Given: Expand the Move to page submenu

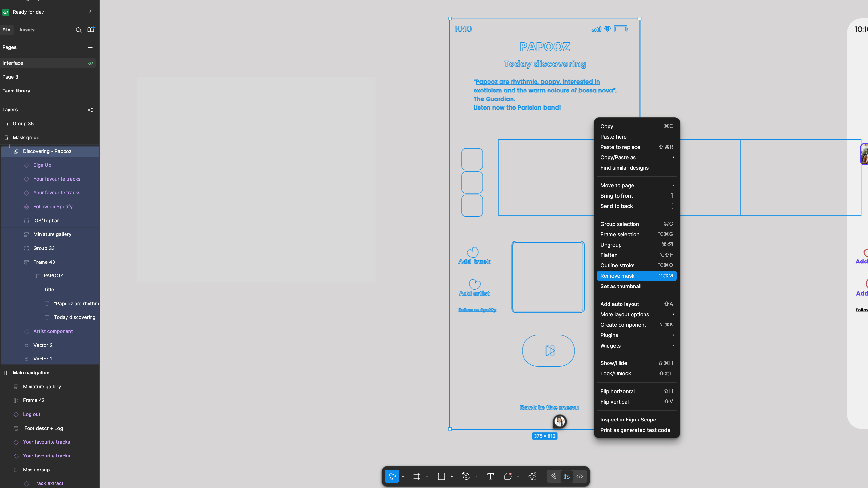Looking at the screenshot, I should (636, 185).
